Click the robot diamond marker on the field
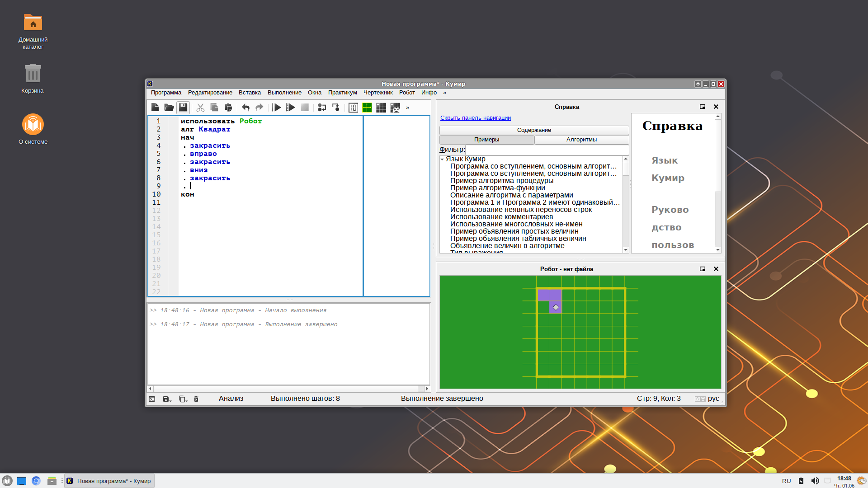Image resolution: width=868 pixels, height=488 pixels. click(x=556, y=307)
